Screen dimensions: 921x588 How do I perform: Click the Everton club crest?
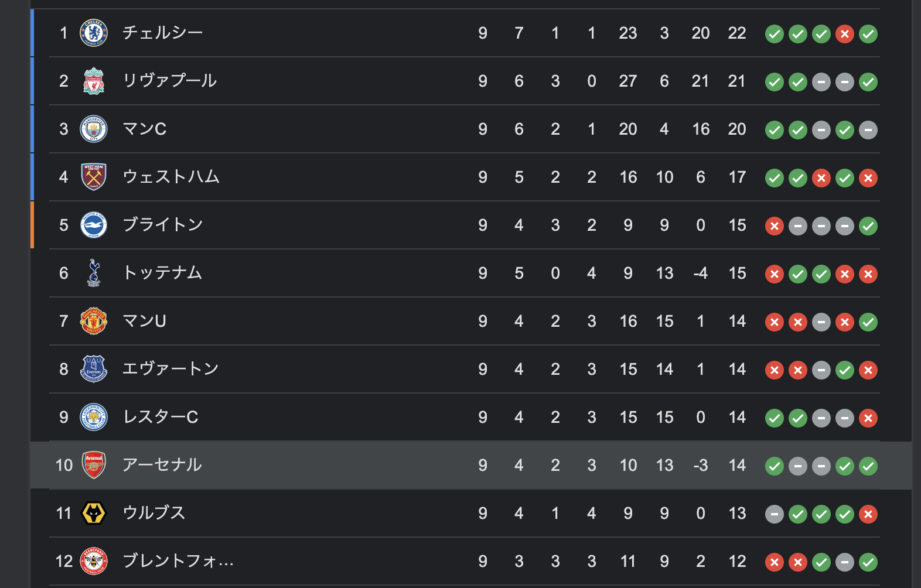pyautogui.click(x=94, y=369)
